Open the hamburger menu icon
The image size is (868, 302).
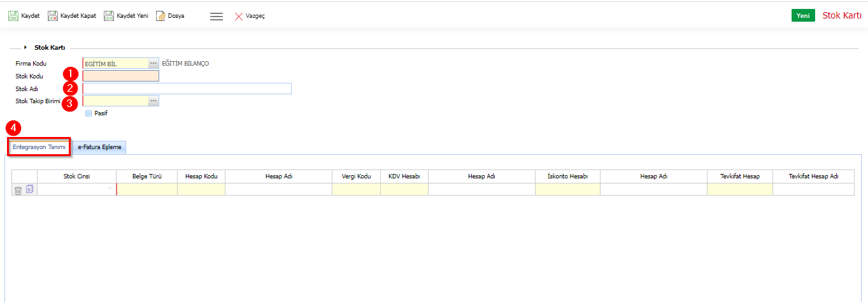(x=217, y=17)
